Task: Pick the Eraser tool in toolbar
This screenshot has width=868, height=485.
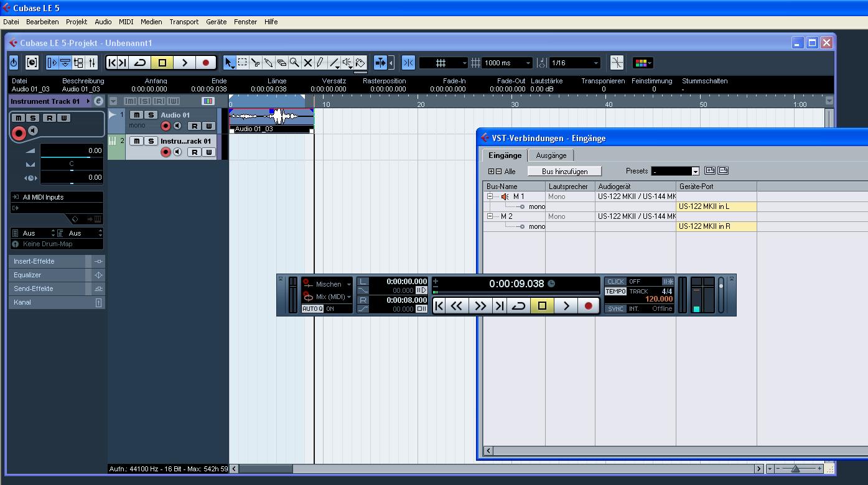Action: click(281, 63)
